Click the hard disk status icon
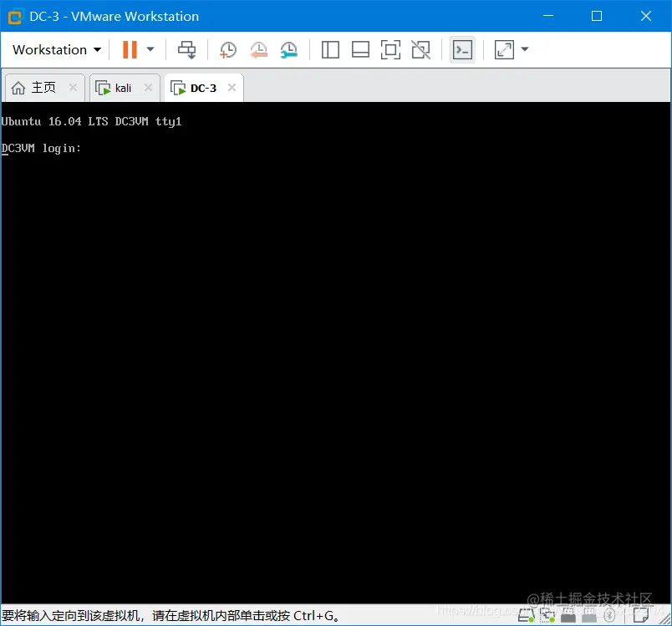 (x=527, y=615)
